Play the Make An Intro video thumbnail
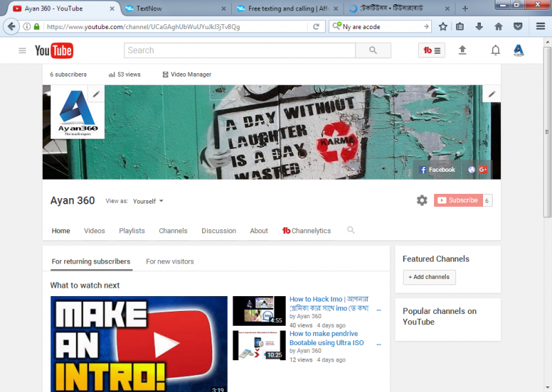Screen dimensions: 552x392 click(x=139, y=344)
